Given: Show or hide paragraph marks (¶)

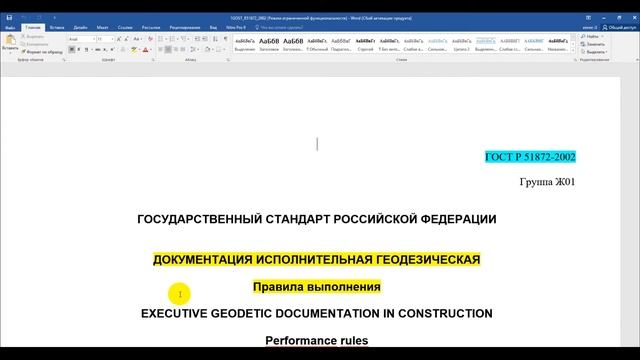Looking at the screenshot, I should point(226,39).
